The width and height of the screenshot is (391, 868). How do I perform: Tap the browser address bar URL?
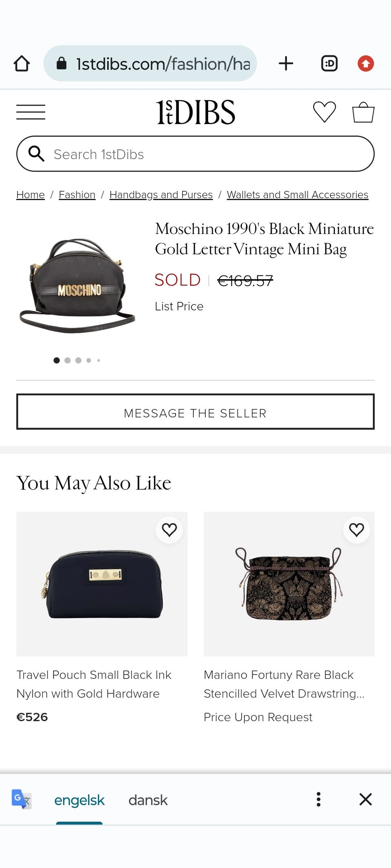163,63
